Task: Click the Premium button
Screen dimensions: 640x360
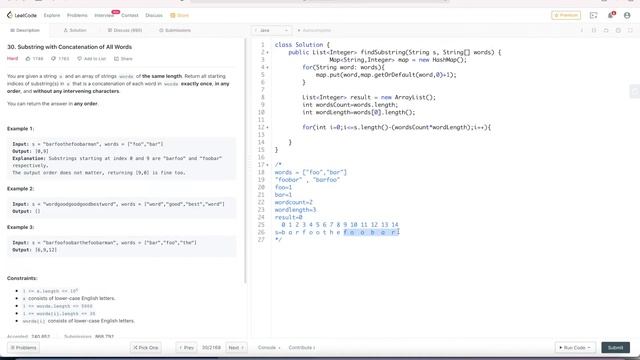Action: (566, 15)
